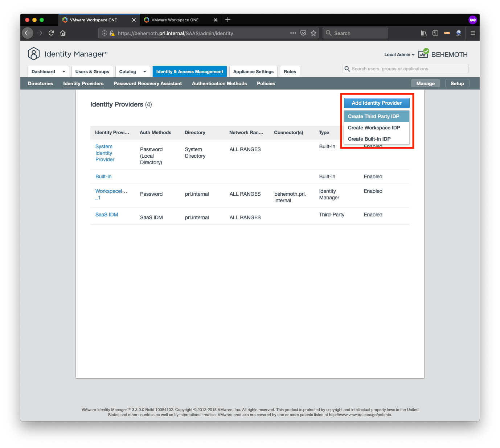Open the Users & Groups tab
Screen dimensions: 500x448
tap(92, 72)
